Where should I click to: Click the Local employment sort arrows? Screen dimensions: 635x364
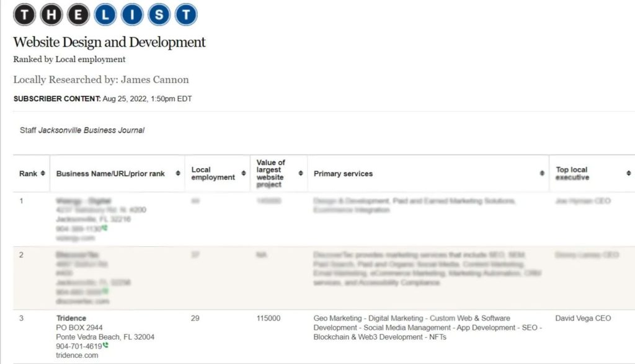pyautogui.click(x=243, y=174)
